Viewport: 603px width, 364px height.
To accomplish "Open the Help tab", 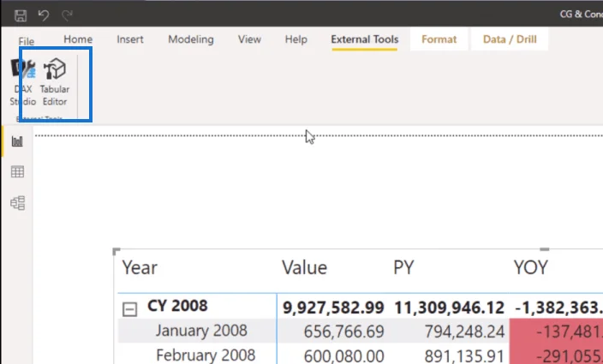I will click(x=296, y=39).
